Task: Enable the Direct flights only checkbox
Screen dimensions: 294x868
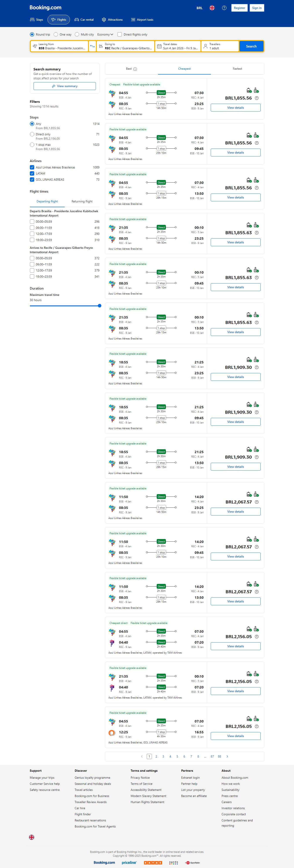Action: pos(120,34)
